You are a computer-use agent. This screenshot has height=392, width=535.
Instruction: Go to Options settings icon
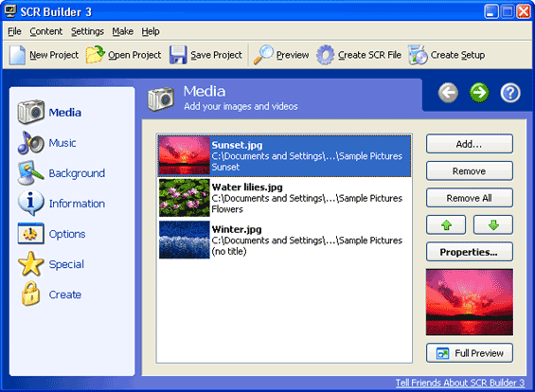(x=30, y=234)
